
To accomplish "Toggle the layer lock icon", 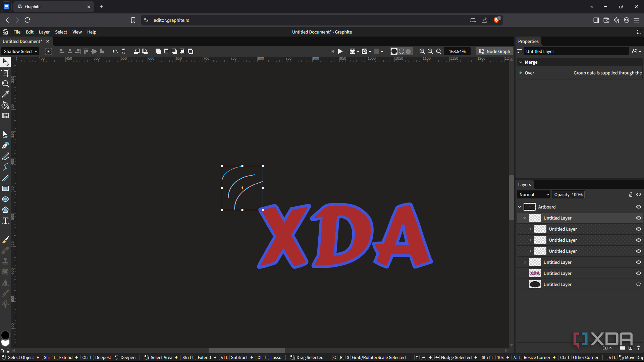I will point(631,194).
